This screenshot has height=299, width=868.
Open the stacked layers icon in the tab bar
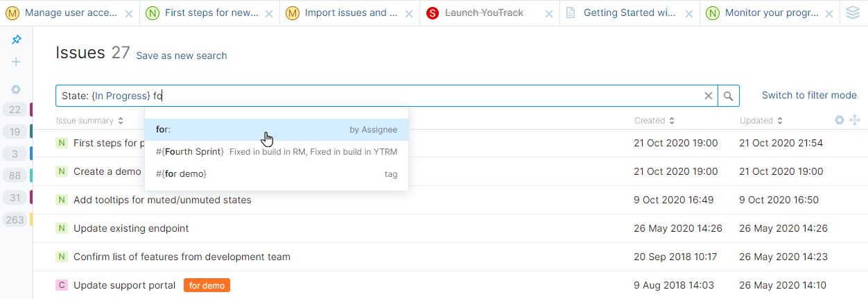pos(853,12)
